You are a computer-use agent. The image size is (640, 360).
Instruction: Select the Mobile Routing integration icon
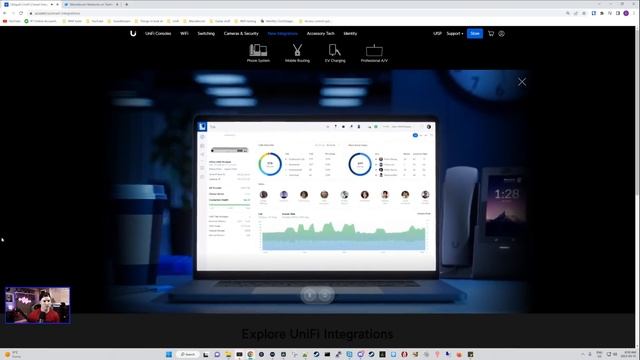[297, 53]
